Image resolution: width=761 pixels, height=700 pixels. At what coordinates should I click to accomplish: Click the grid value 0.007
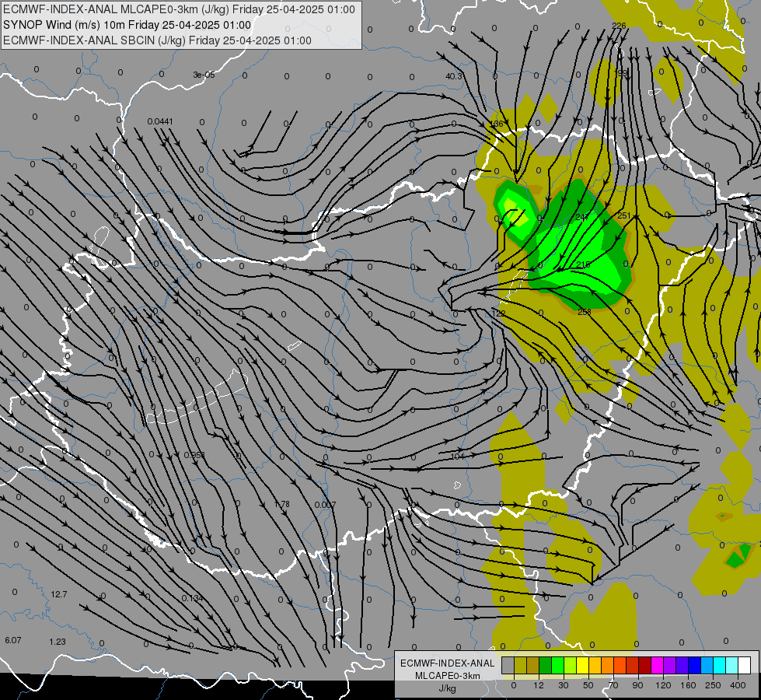[x=325, y=506]
